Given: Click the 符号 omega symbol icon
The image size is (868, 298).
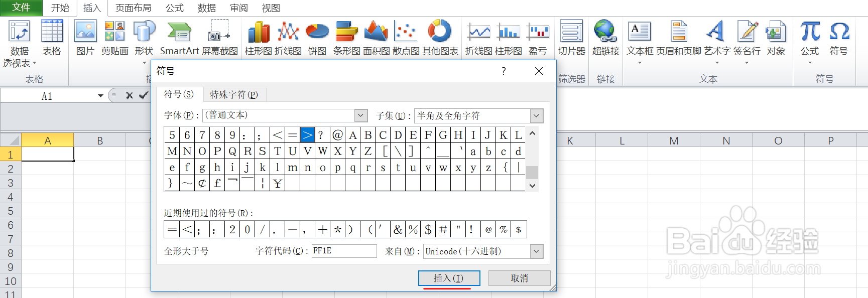Looking at the screenshot, I should (839, 38).
